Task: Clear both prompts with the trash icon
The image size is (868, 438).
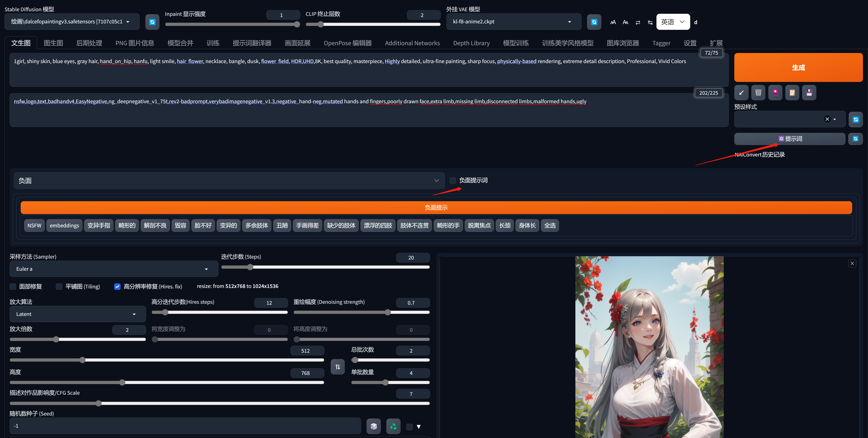Action: [x=758, y=93]
